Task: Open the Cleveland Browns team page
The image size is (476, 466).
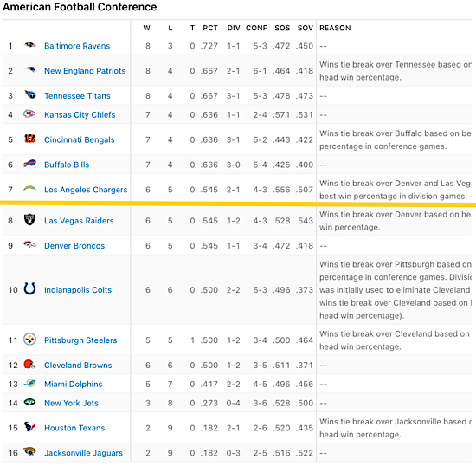Action: coord(78,366)
